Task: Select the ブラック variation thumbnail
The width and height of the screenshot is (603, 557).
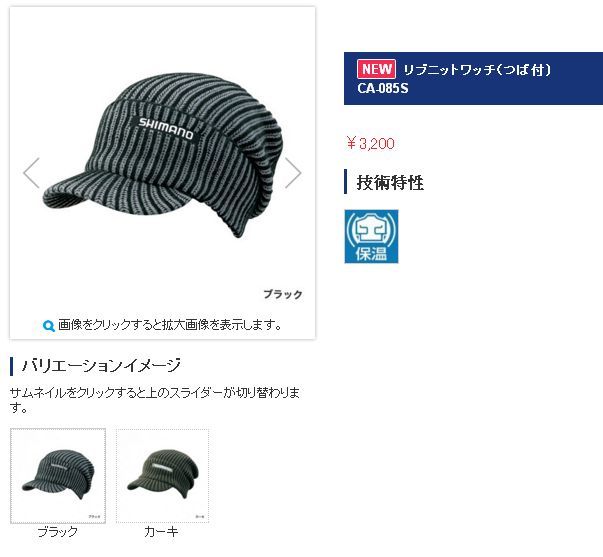Action: [x=58, y=476]
